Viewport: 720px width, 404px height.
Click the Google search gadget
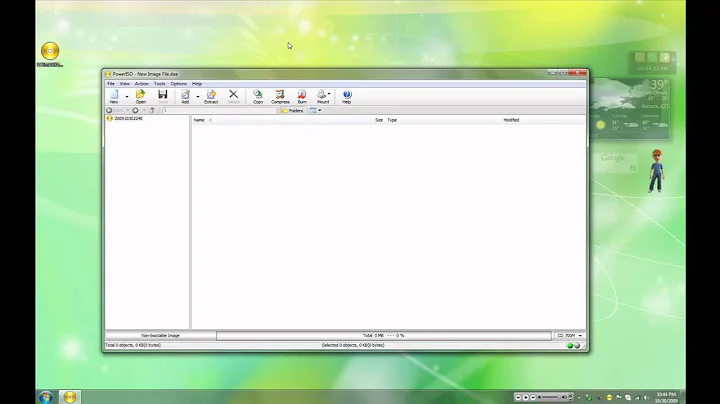615,163
